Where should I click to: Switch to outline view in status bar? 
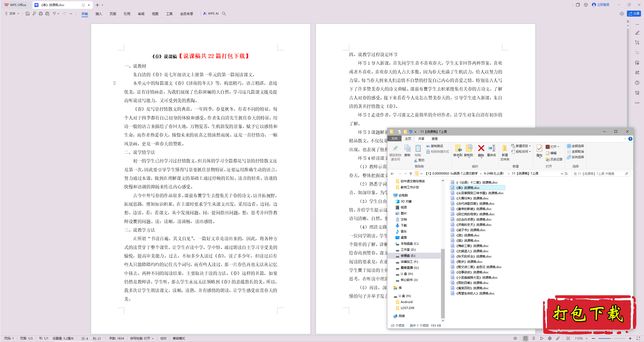(x=533, y=338)
